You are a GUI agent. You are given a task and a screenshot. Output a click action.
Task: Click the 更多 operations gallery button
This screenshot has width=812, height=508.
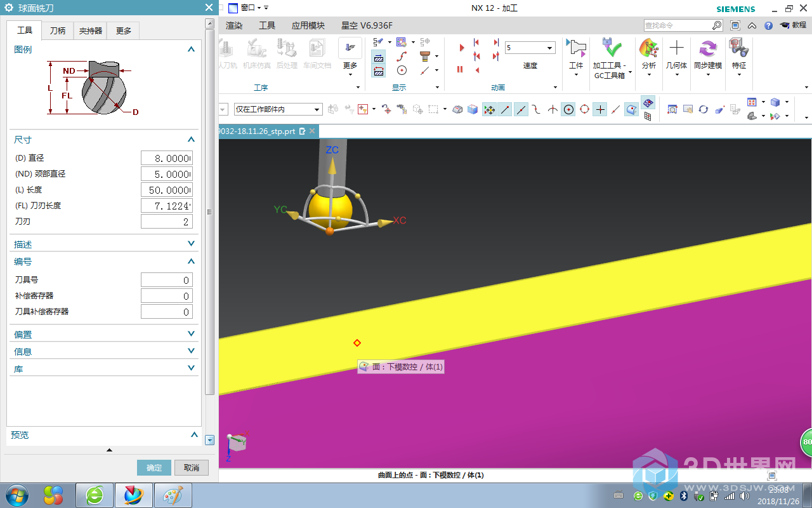(350, 57)
